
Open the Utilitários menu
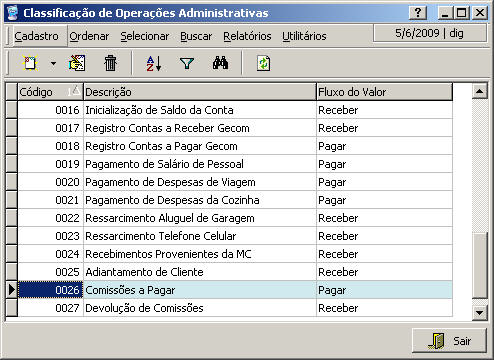(304, 36)
